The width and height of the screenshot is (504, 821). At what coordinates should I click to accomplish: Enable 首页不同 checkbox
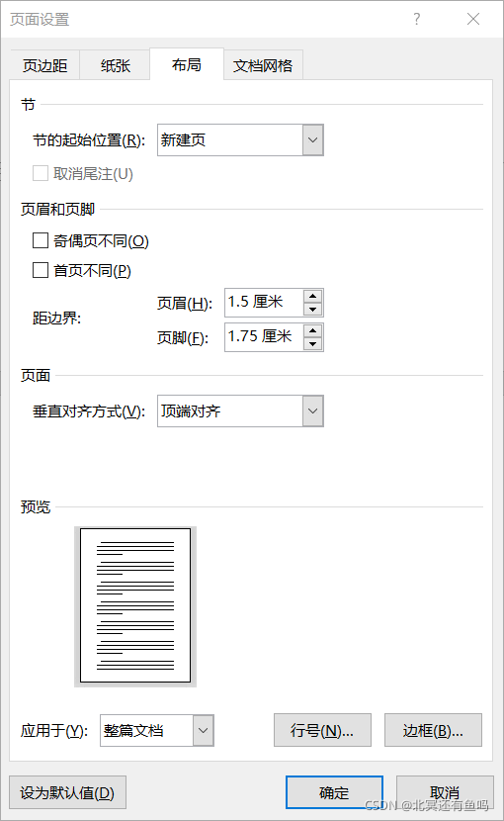pos(41,270)
